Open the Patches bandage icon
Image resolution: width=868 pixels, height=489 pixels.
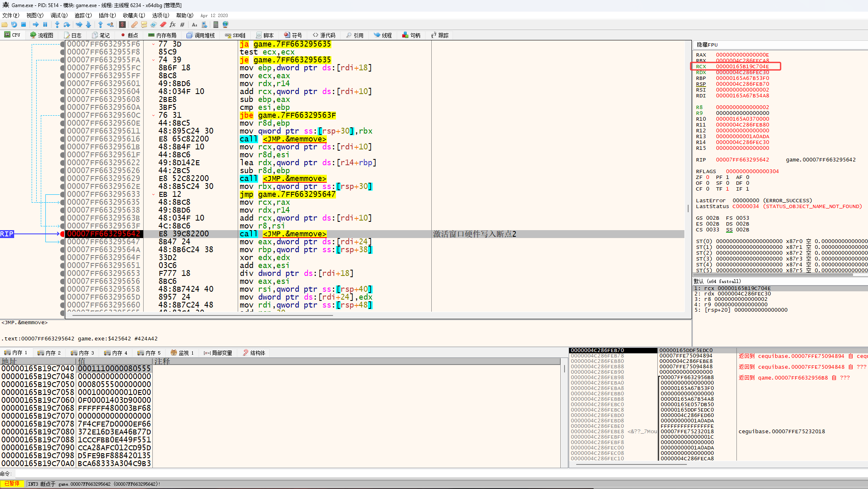(x=134, y=25)
